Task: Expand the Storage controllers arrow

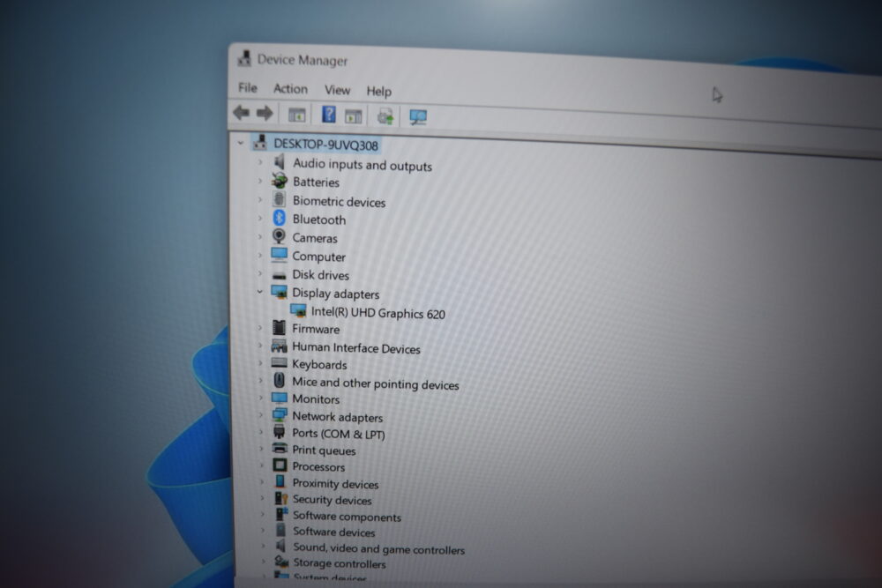Action: 264,561
